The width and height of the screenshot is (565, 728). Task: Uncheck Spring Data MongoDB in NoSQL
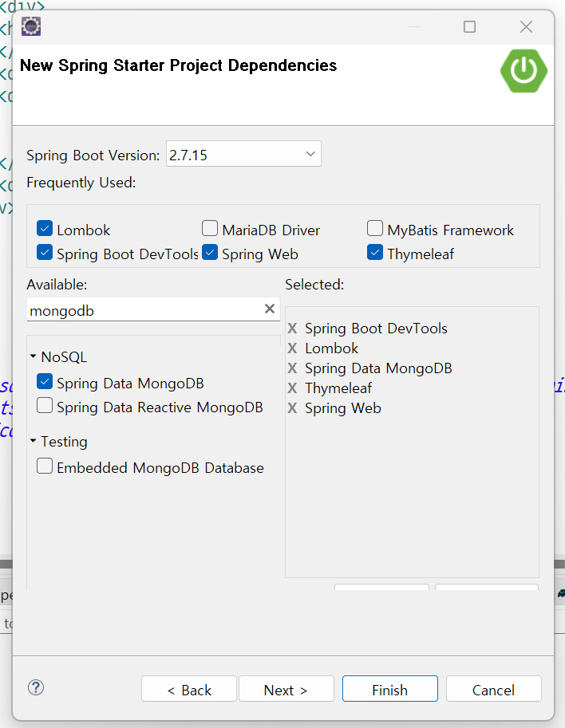point(45,382)
